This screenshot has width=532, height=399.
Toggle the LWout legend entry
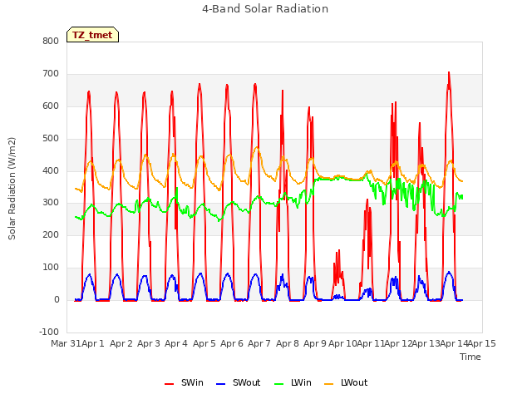click(x=346, y=382)
